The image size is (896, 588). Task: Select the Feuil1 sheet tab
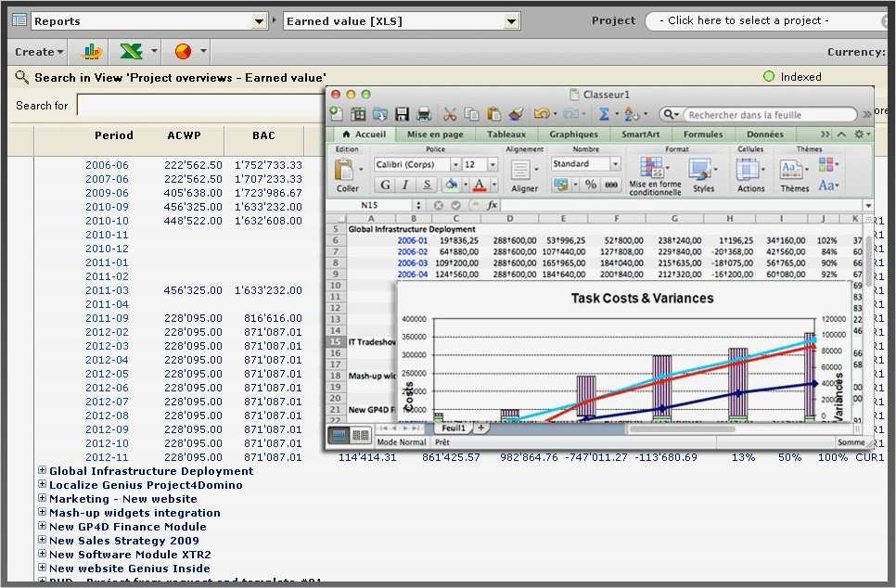coord(454,428)
